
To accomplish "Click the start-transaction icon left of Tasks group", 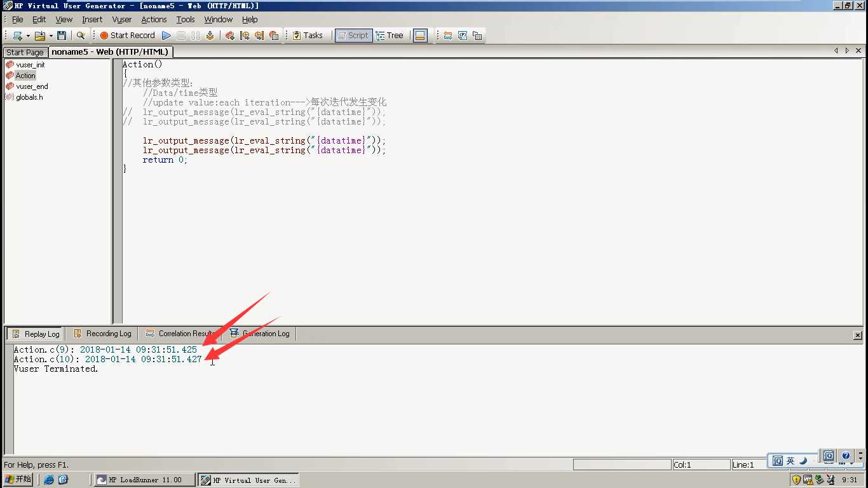I will [245, 36].
